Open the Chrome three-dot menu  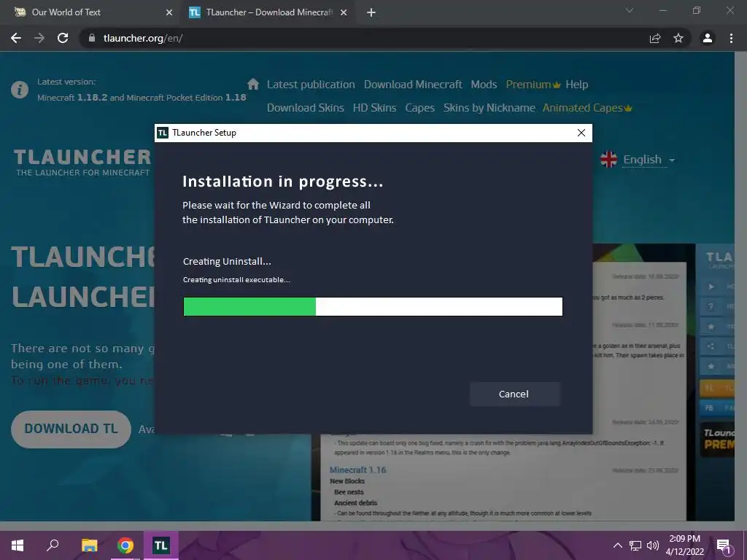(x=731, y=38)
